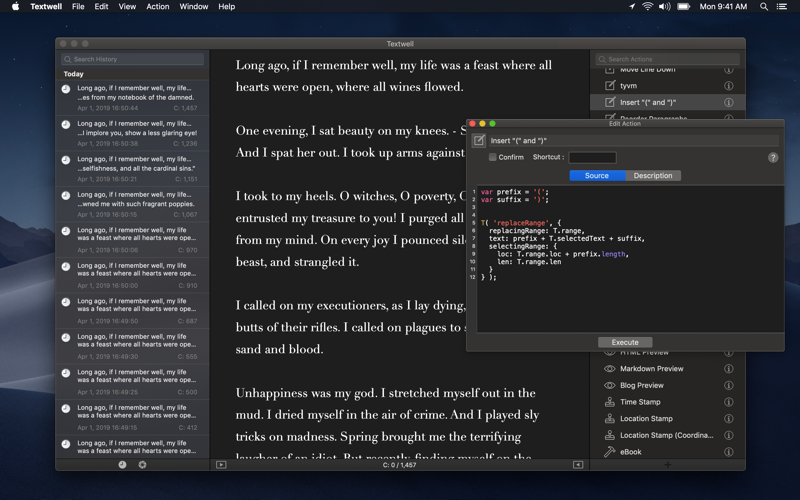This screenshot has width=800, height=500.
Task: Click the hammer icon for eBook
Action: click(610, 452)
